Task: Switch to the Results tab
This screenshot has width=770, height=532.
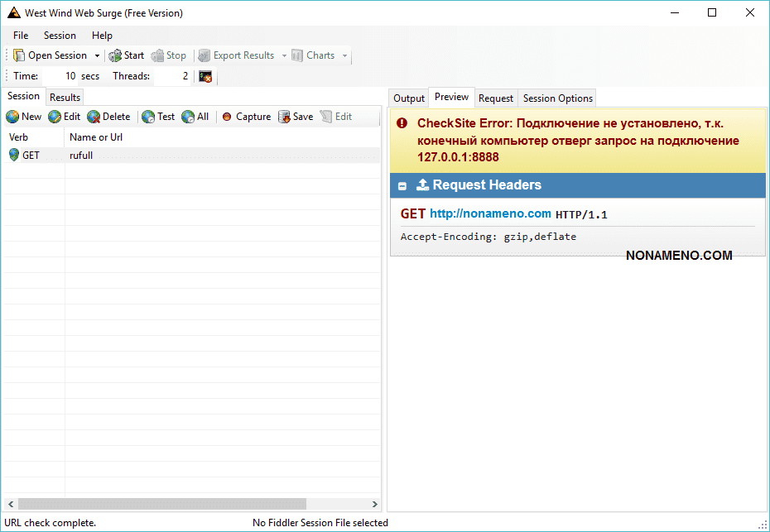Action: 65,98
